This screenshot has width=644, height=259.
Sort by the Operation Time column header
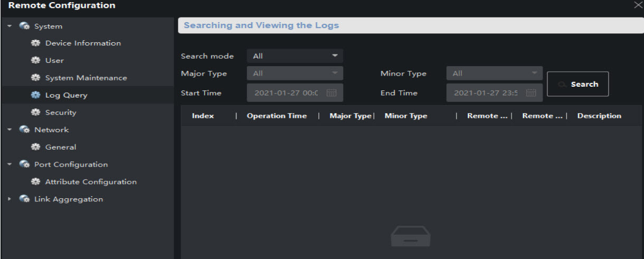(277, 116)
